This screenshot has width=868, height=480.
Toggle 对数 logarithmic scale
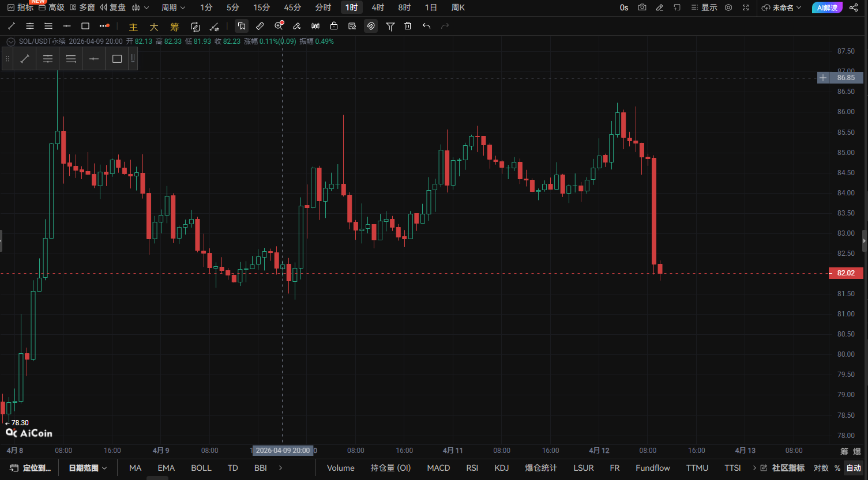pos(821,468)
